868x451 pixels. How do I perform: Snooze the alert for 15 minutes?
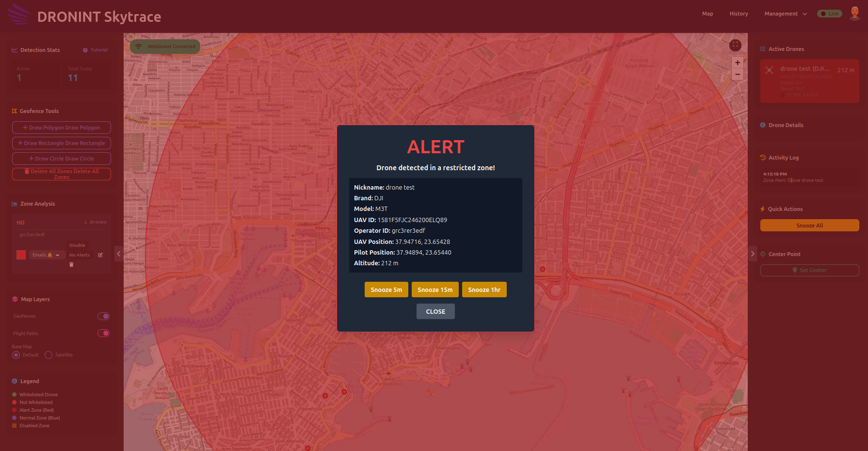435,290
